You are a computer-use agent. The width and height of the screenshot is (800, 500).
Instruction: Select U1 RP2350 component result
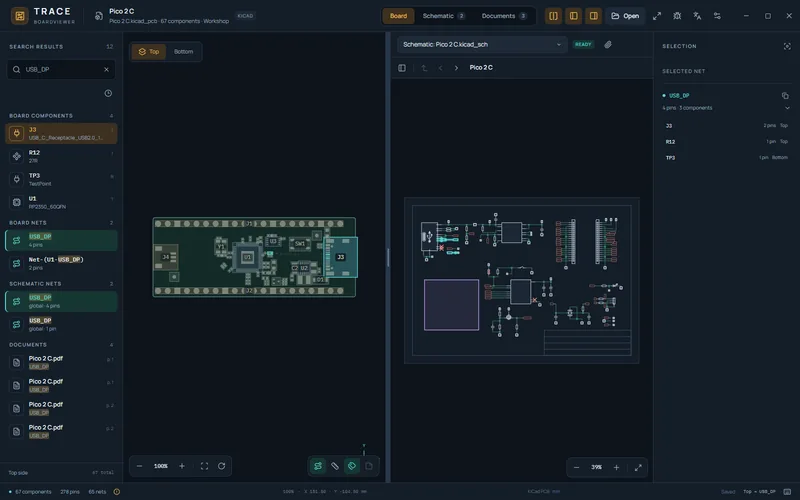click(61, 202)
